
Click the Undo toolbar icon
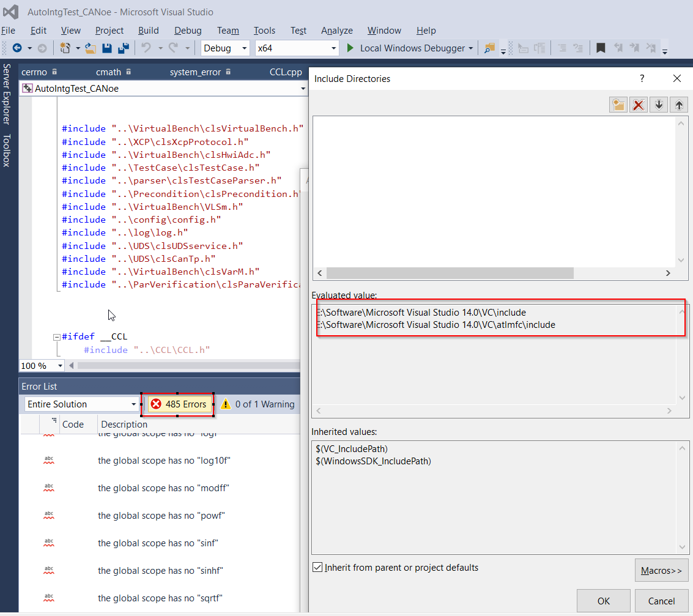pyautogui.click(x=146, y=48)
